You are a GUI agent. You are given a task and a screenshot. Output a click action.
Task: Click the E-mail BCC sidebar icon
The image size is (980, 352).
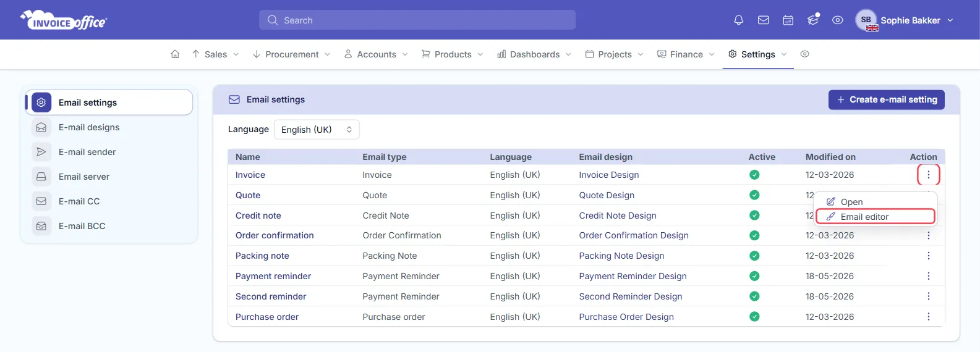[41, 226]
